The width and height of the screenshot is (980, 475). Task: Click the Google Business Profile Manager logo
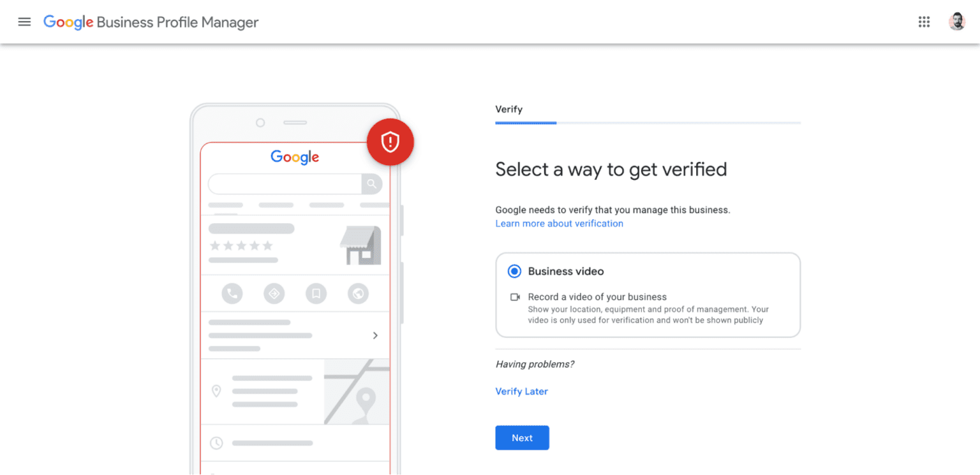point(151,22)
